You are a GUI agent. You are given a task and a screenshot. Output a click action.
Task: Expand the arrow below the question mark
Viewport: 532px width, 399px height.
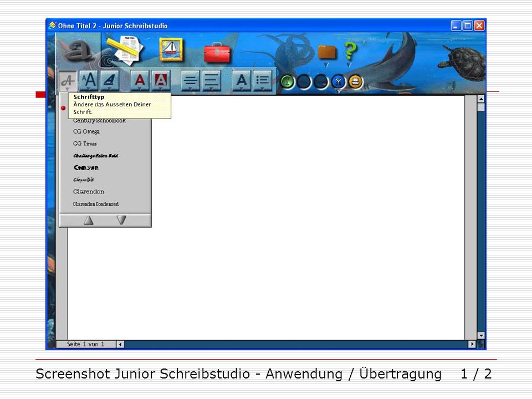[349, 64]
